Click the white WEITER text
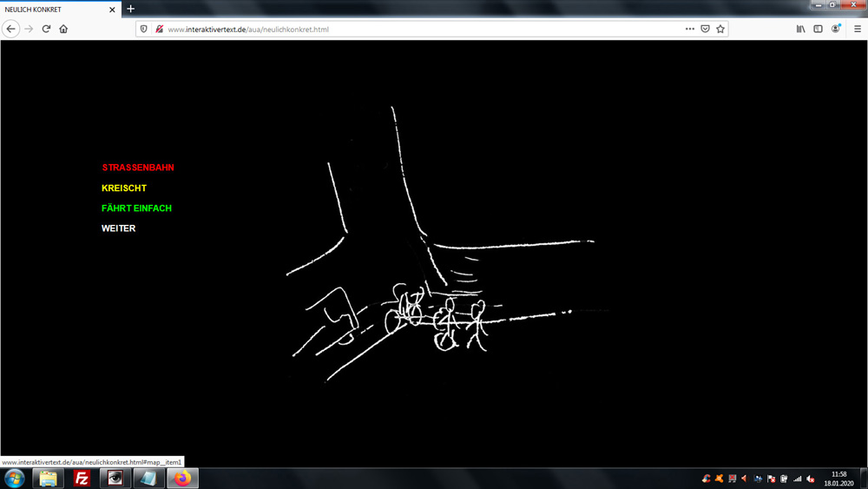The width and height of the screenshot is (868, 489). [119, 228]
